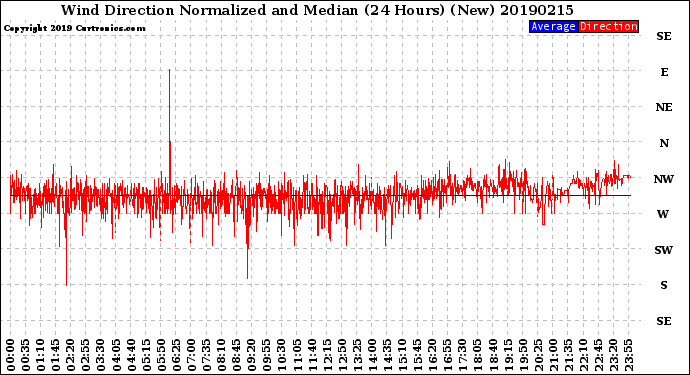
Task: Click the 11:40 time label
Action: click(312, 355)
